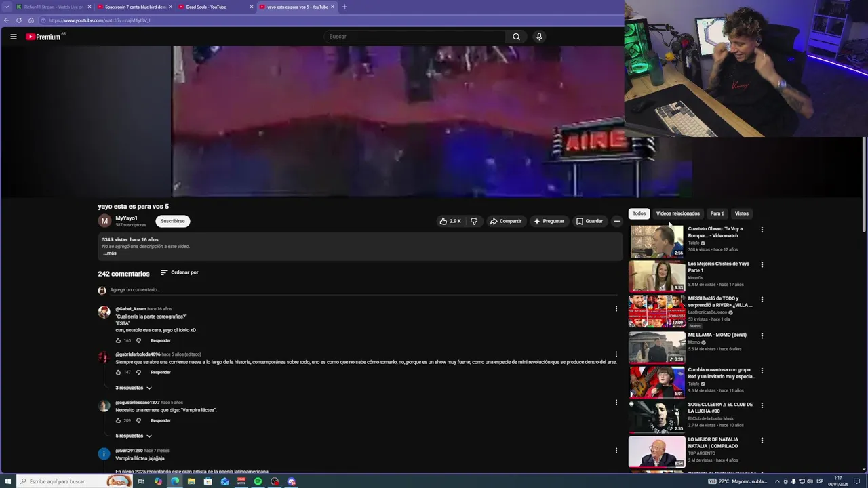Viewport: 868px width, 488px height.
Task: Open Compartir share dialog
Action: pos(506,221)
